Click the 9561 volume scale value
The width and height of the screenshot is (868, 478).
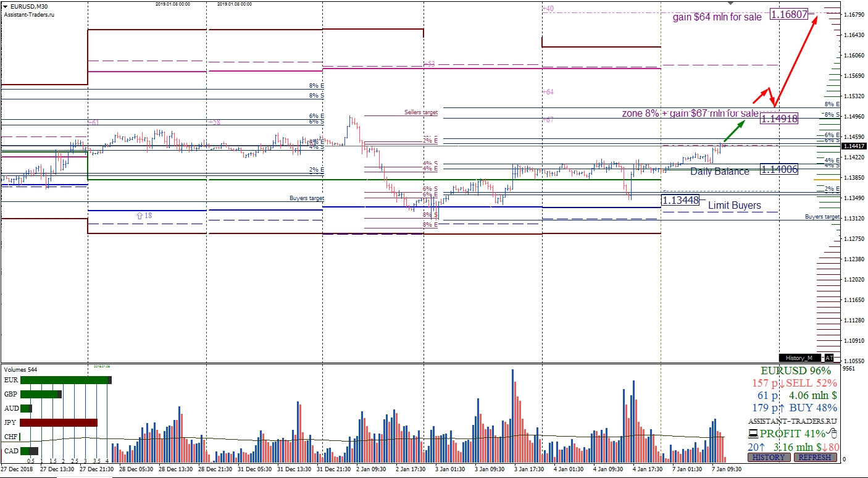(x=848, y=369)
